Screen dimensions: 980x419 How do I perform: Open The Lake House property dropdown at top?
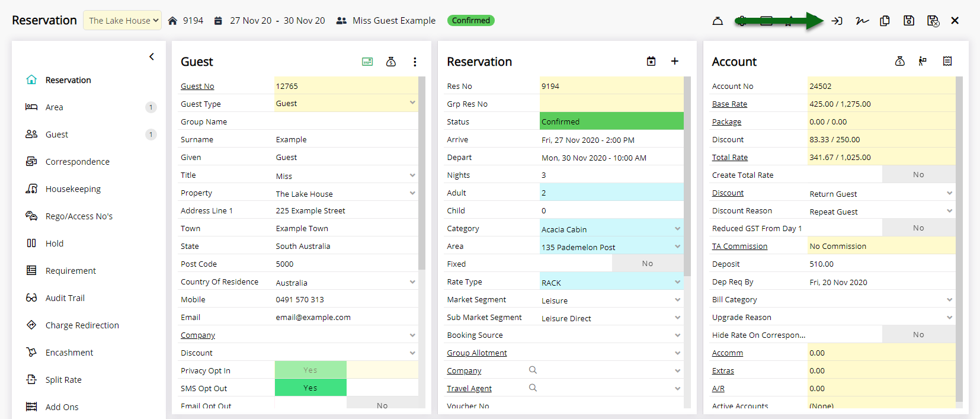pyautogui.click(x=123, y=21)
